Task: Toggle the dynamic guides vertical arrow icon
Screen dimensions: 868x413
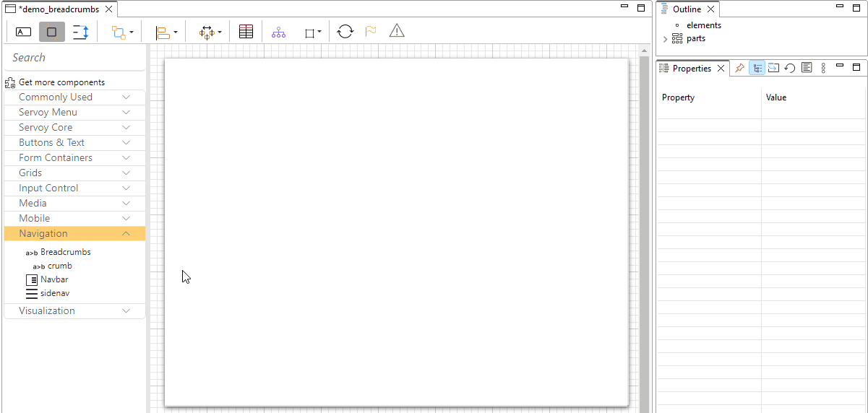Action: pos(80,32)
